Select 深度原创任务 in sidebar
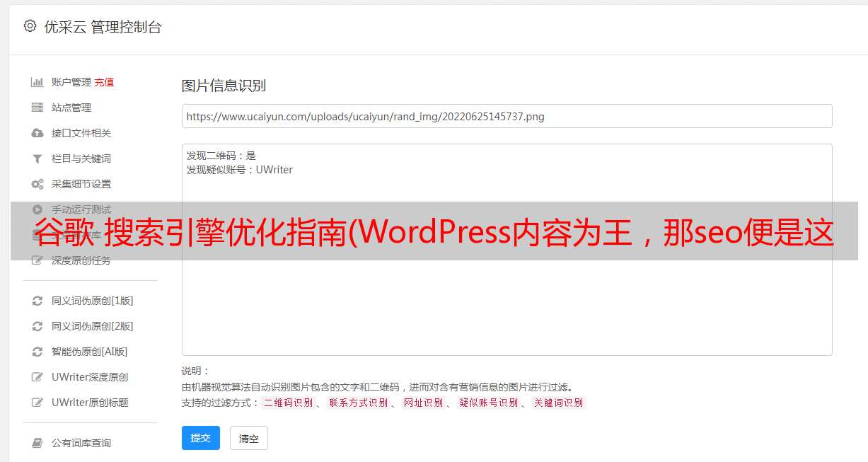The height and width of the screenshot is (462, 868). click(x=81, y=260)
